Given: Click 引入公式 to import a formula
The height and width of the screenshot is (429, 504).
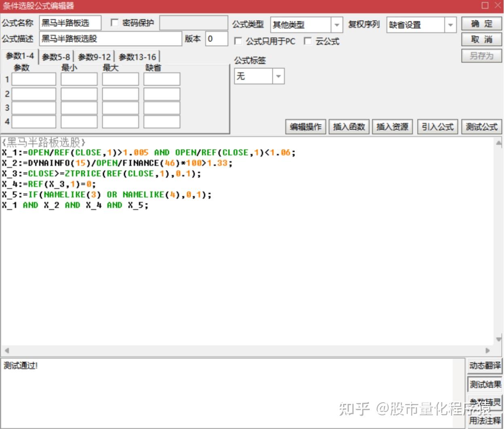Looking at the screenshot, I should pyautogui.click(x=437, y=127).
